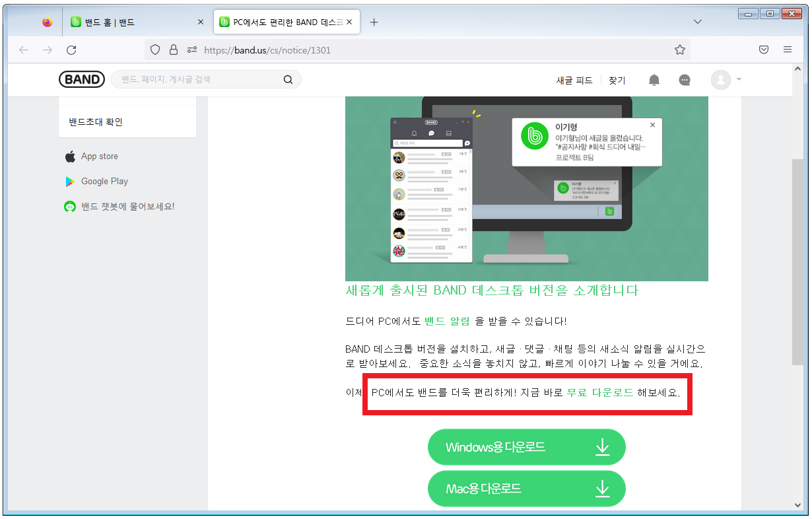Image resolution: width=812 pixels, height=519 pixels.
Task: Expand the profile dropdown arrow
Action: click(739, 79)
